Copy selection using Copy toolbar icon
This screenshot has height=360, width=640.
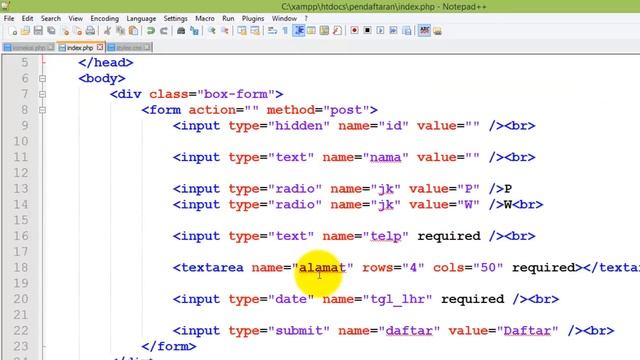point(120,31)
